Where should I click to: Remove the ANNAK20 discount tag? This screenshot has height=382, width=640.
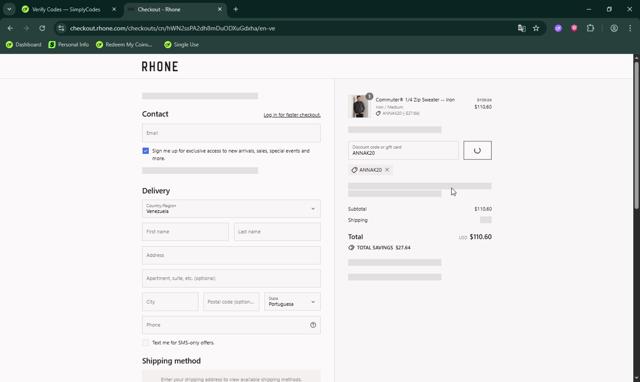387,170
